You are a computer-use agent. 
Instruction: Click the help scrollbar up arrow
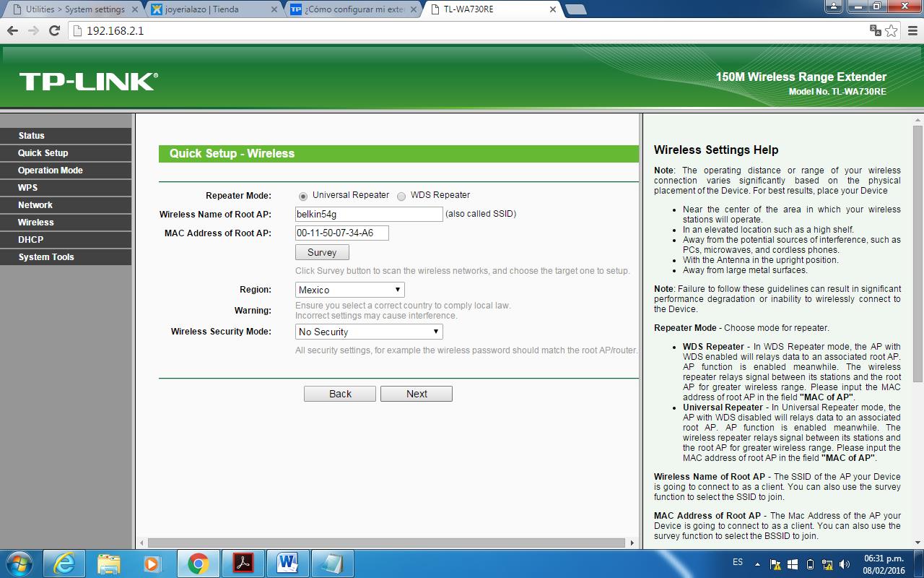[x=918, y=119]
